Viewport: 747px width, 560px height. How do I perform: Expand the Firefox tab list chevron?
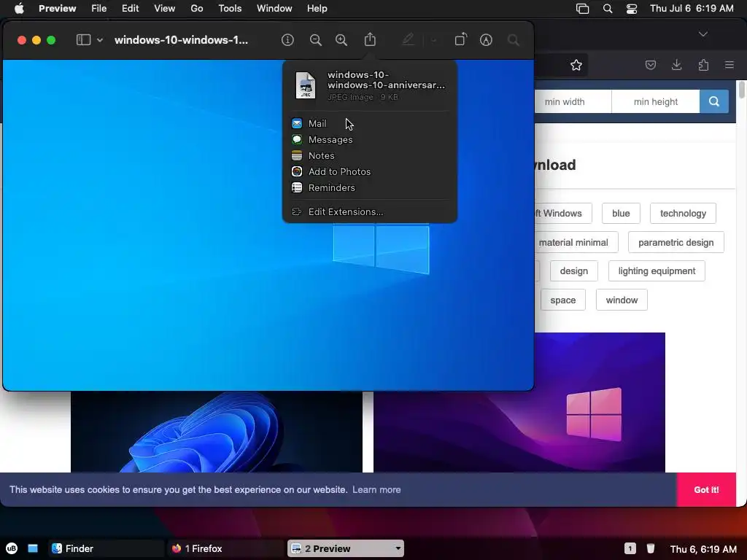[x=703, y=34]
